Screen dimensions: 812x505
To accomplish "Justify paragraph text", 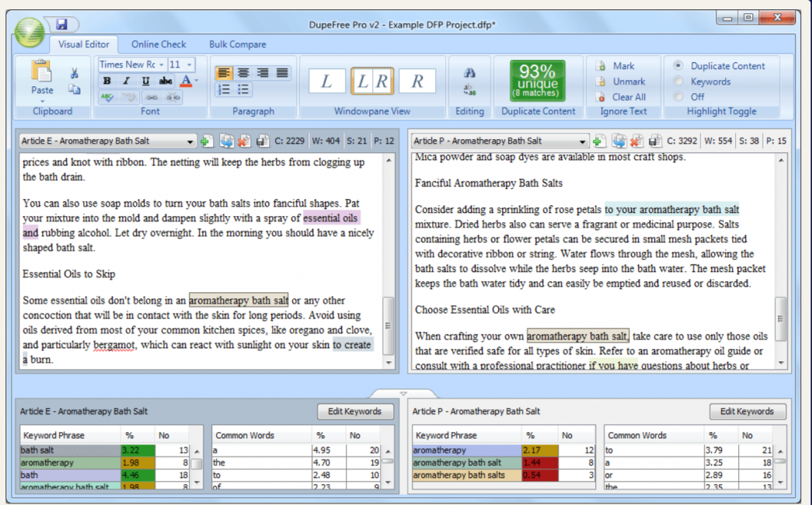I will click(x=282, y=73).
